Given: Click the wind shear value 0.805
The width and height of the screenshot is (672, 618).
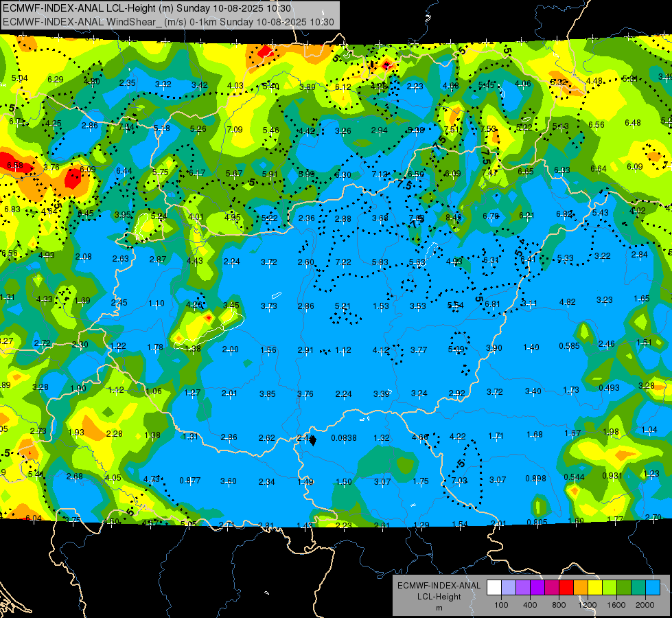Looking at the screenshot, I should click(x=537, y=522).
